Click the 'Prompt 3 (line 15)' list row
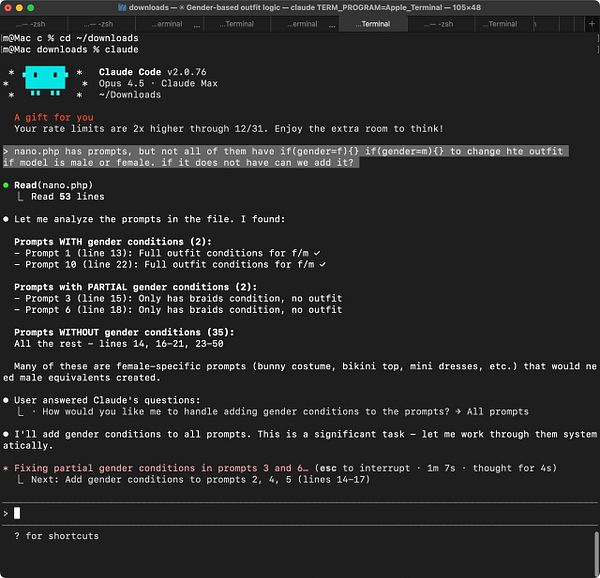Viewport: 600px width, 578px height. click(178, 298)
